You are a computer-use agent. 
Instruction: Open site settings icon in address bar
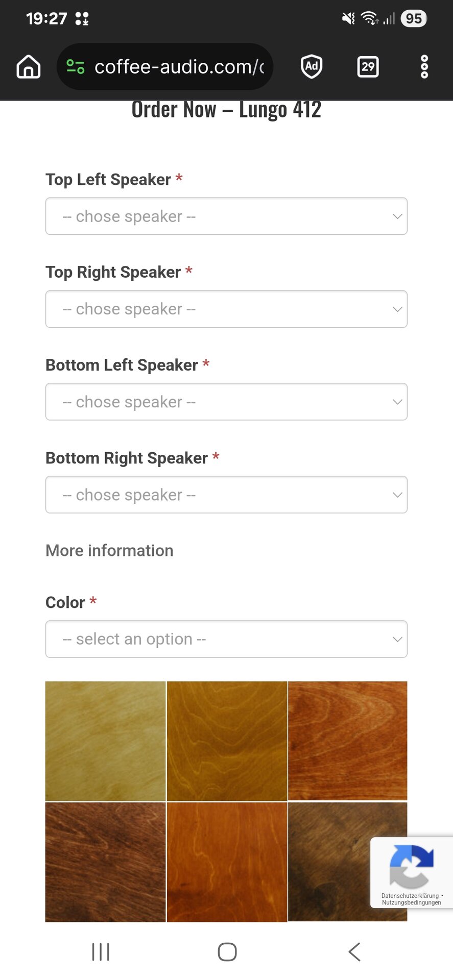pos(76,67)
